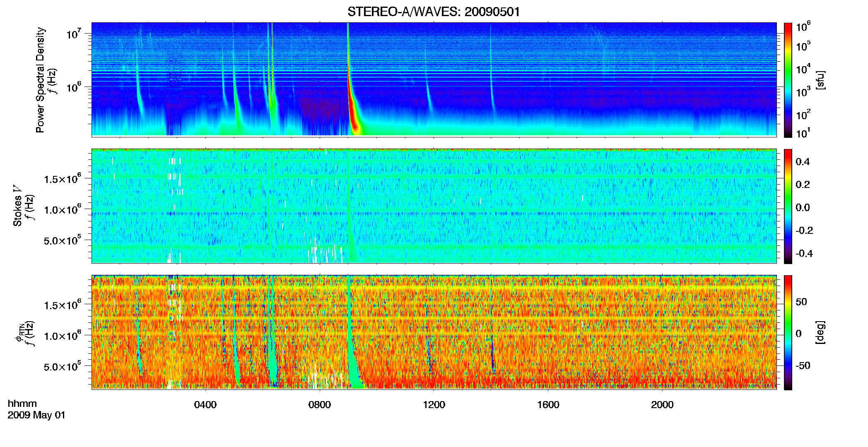Click the Stokes V color bar

coord(788,206)
